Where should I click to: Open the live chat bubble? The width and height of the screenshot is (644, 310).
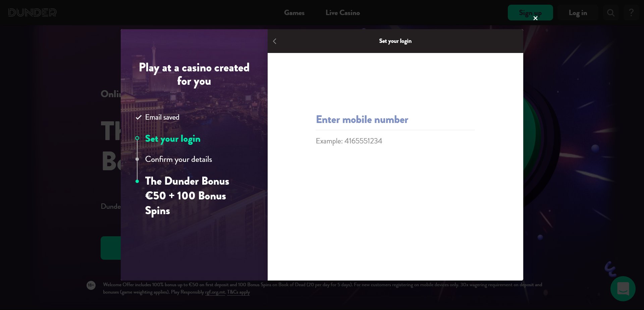tap(623, 289)
